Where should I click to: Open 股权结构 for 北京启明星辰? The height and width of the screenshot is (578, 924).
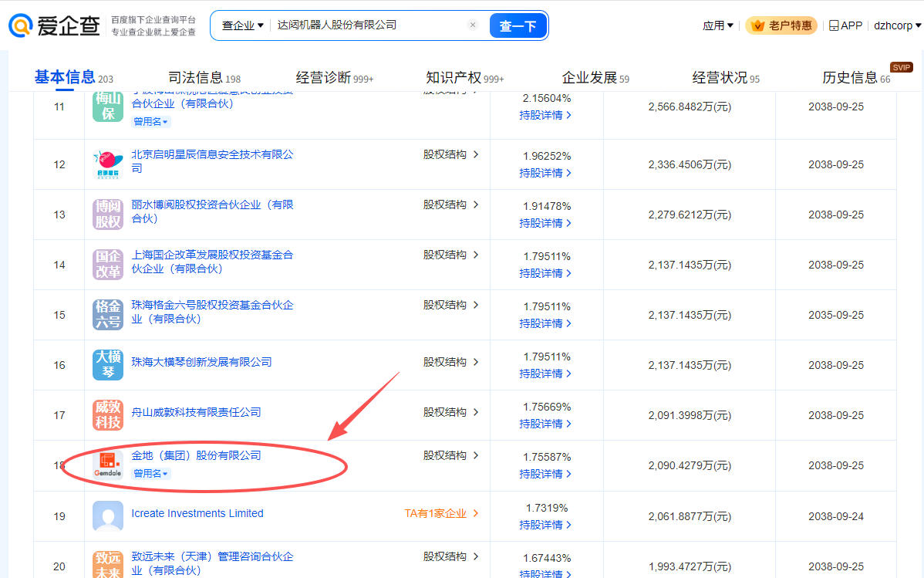450,154
